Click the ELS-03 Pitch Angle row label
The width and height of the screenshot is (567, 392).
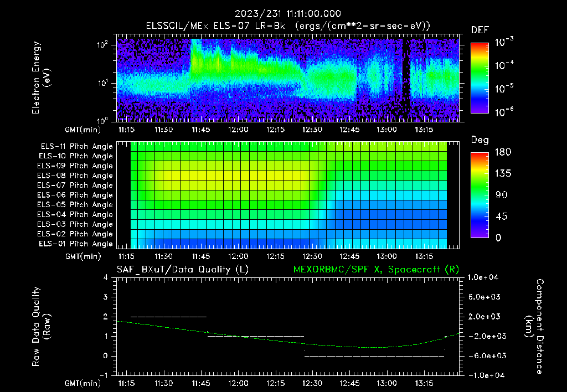(x=75, y=225)
